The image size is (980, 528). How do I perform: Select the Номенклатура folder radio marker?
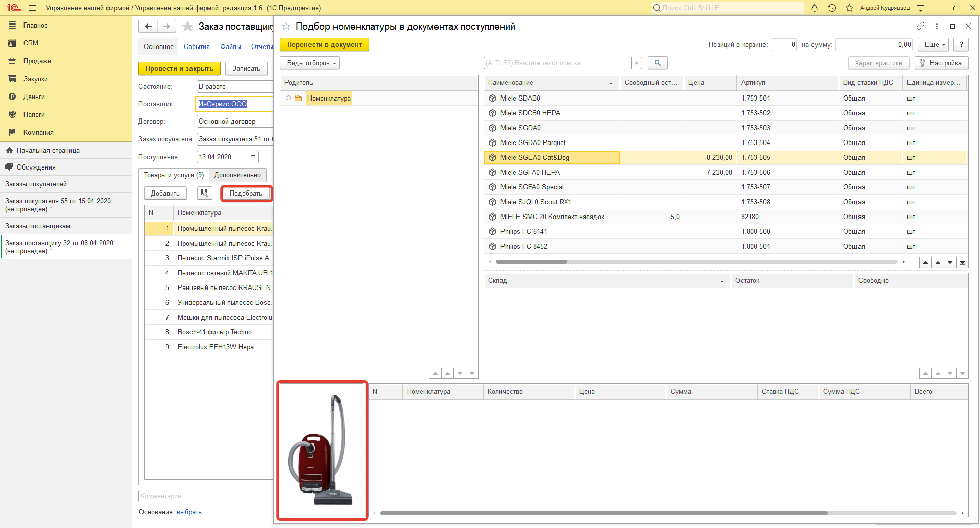[x=288, y=98]
